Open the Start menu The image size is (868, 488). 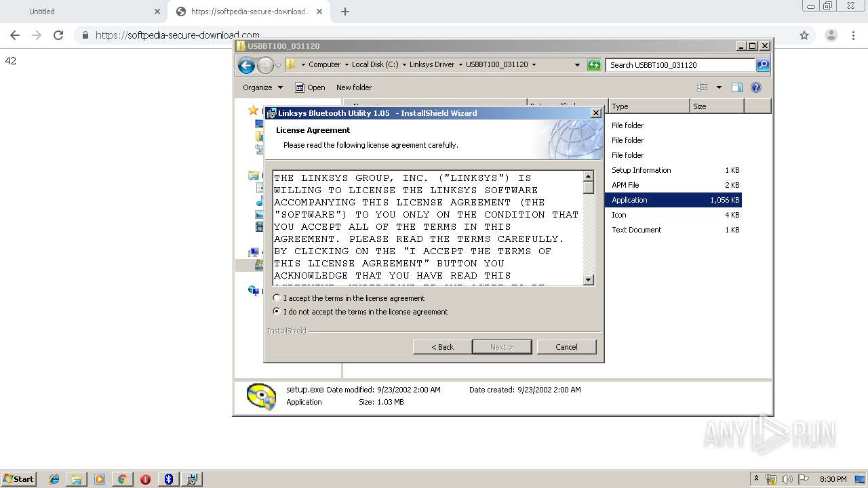[19, 479]
